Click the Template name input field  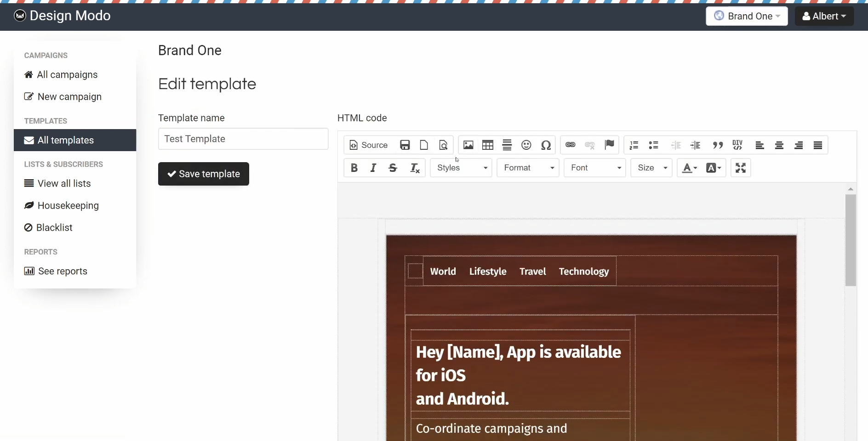[x=243, y=139]
